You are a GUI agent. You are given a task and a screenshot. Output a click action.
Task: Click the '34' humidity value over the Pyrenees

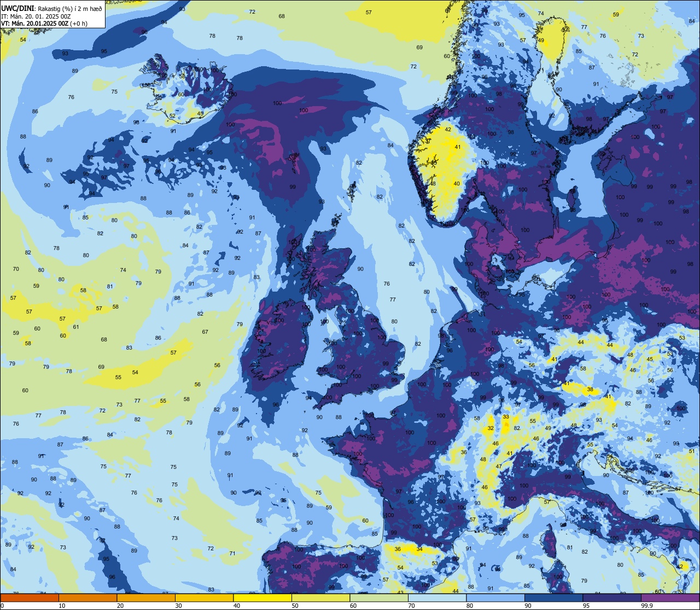(x=419, y=549)
